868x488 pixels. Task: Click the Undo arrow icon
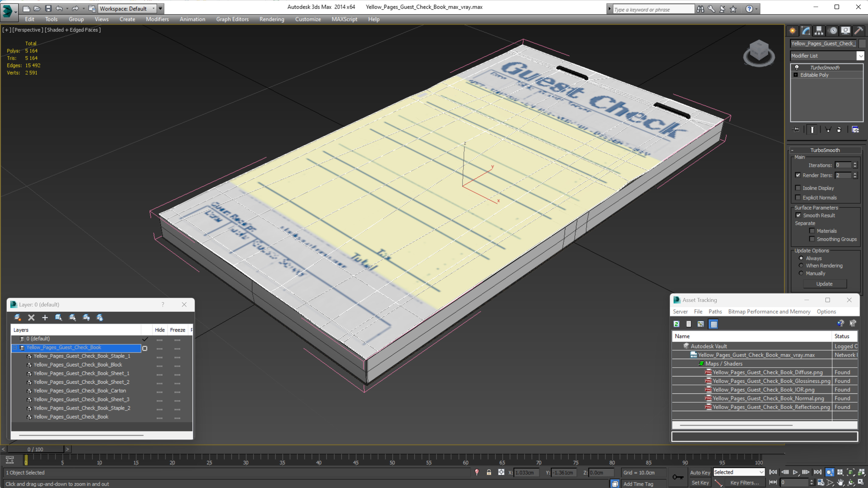[x=59, y=9]
